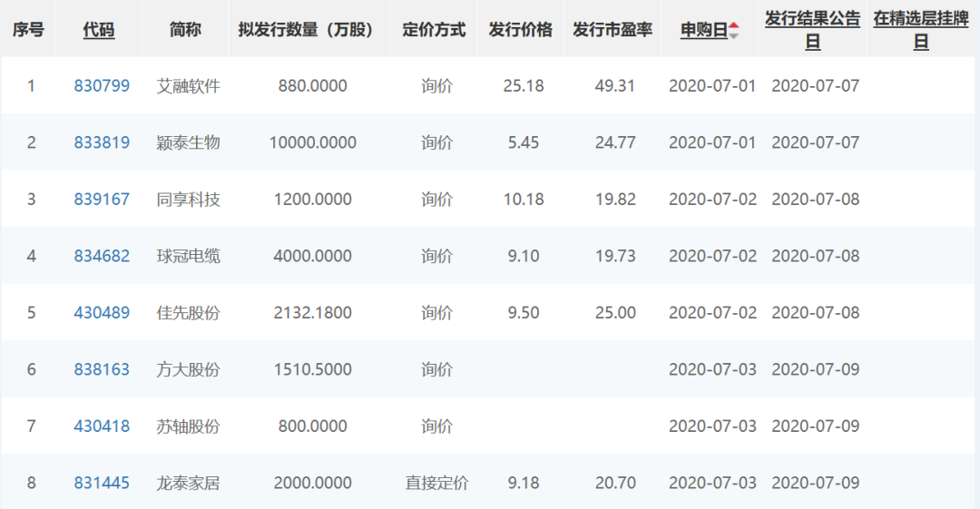The width and height of the screenshot is (980, 509).
Task: Select the 艾融软件 name cell
Action: [188, 85]
